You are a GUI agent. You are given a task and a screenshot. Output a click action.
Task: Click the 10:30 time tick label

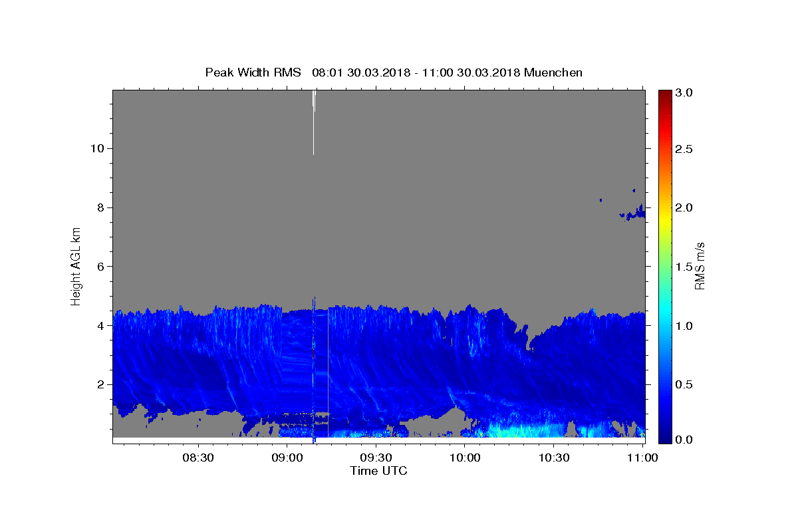click(x=554, y=458)
